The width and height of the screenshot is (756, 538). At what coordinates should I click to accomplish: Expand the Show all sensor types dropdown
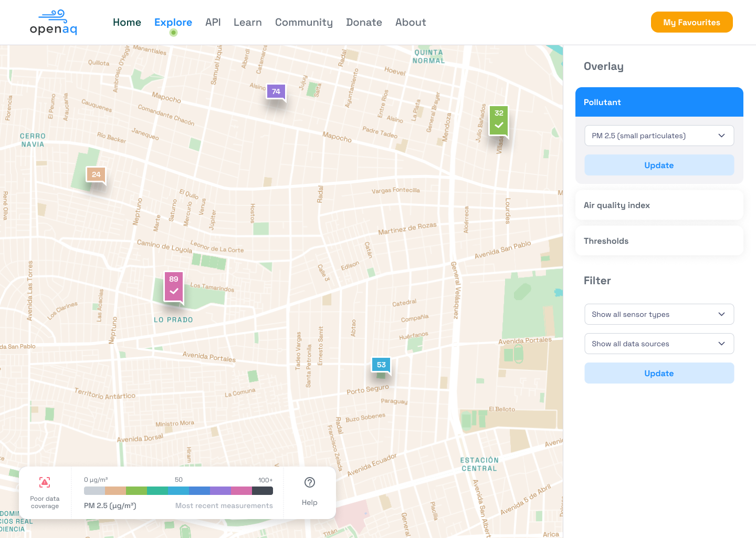659,314
